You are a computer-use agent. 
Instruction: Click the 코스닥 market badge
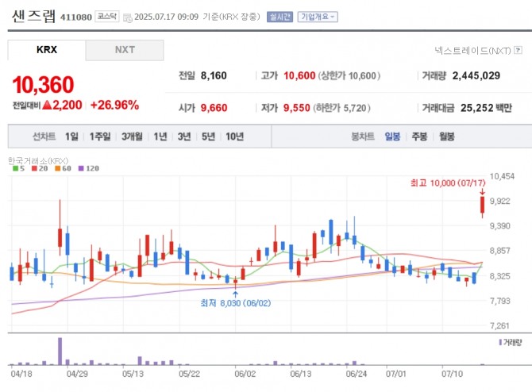[x=106, y=16]
